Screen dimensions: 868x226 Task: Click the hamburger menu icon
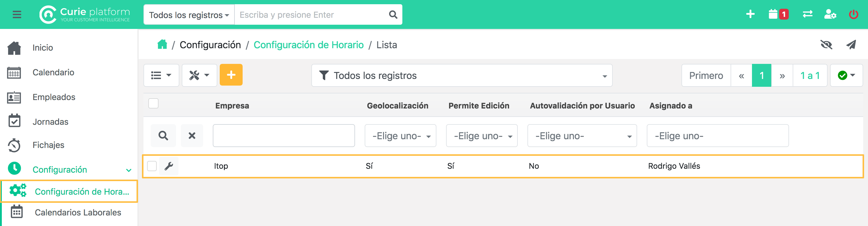(x=17, y=14)
